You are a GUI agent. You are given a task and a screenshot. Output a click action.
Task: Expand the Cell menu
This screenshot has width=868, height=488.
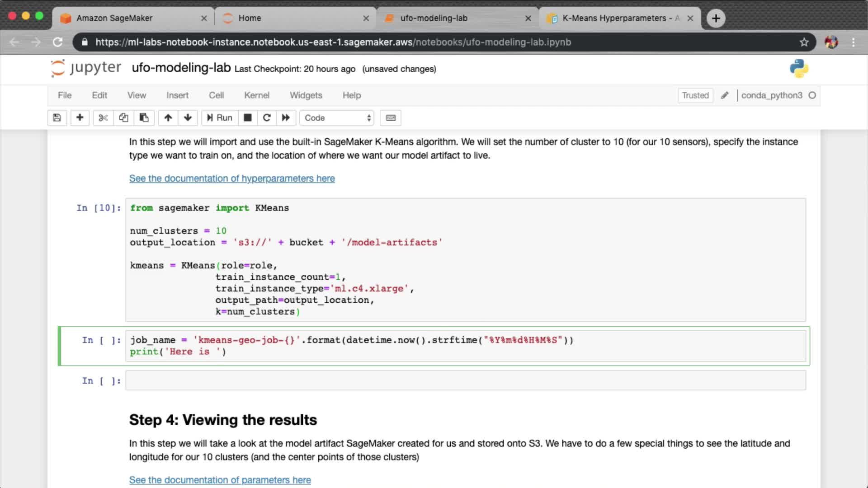point(216,95)
